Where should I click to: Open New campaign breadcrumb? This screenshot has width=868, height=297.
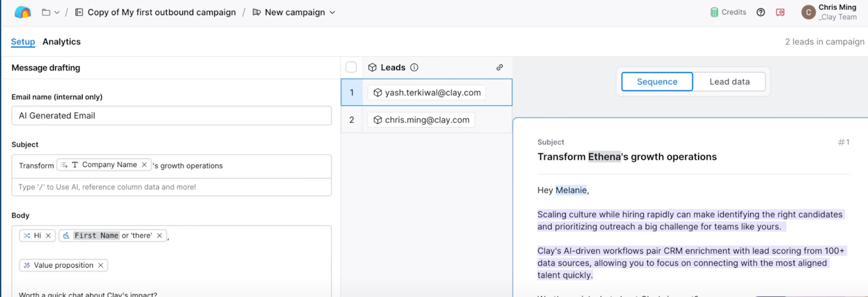coord(295,12)
